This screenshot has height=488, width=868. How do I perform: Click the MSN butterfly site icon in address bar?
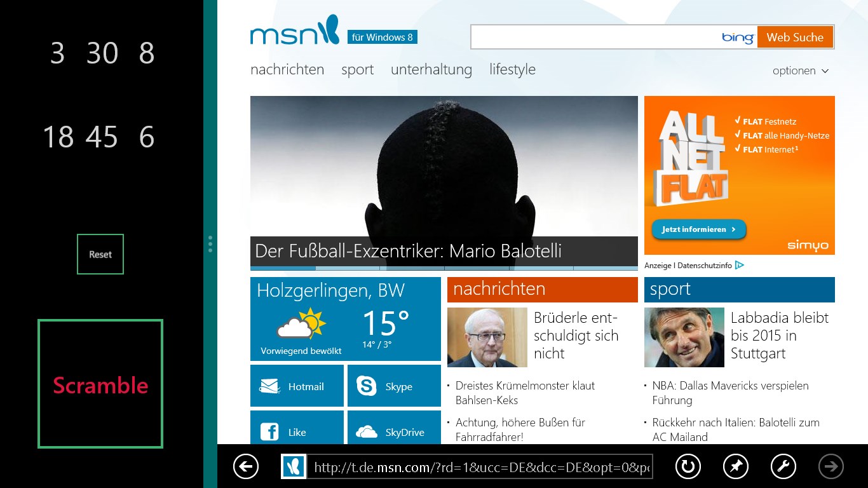pyautogui.click(x=294, y=467)
